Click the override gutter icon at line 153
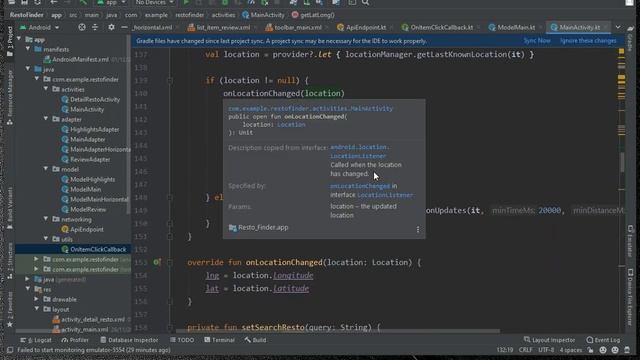 [157, 262]
